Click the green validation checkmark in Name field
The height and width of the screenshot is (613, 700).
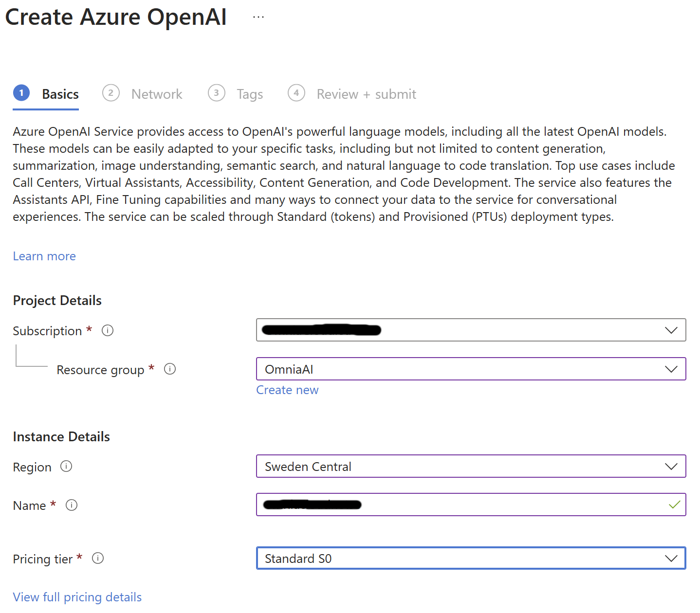tap(674, 505)
